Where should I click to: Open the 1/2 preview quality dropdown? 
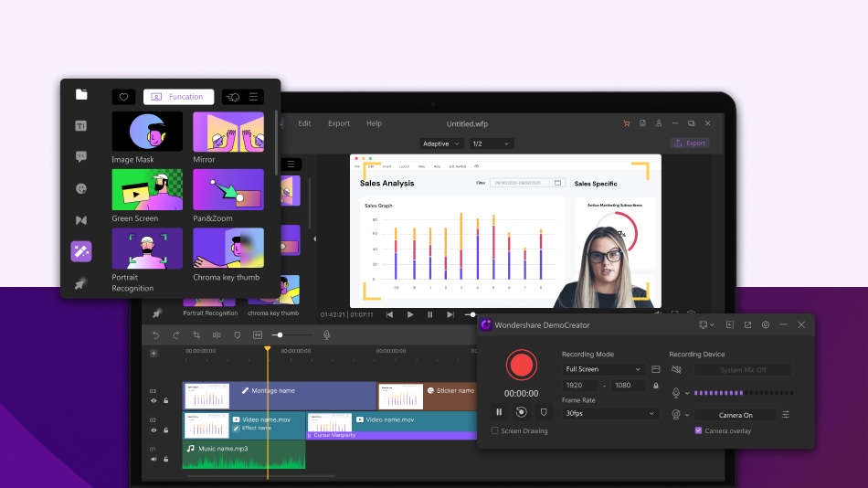click(x=491, y=143)
